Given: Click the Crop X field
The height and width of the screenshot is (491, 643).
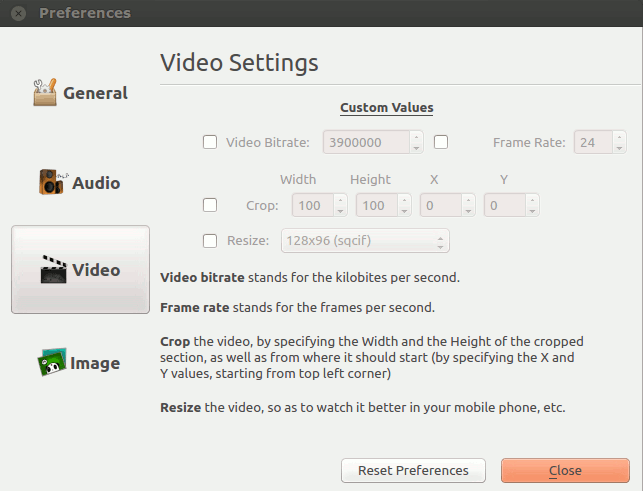Looking at the screenshot, I should pos(441,205).
